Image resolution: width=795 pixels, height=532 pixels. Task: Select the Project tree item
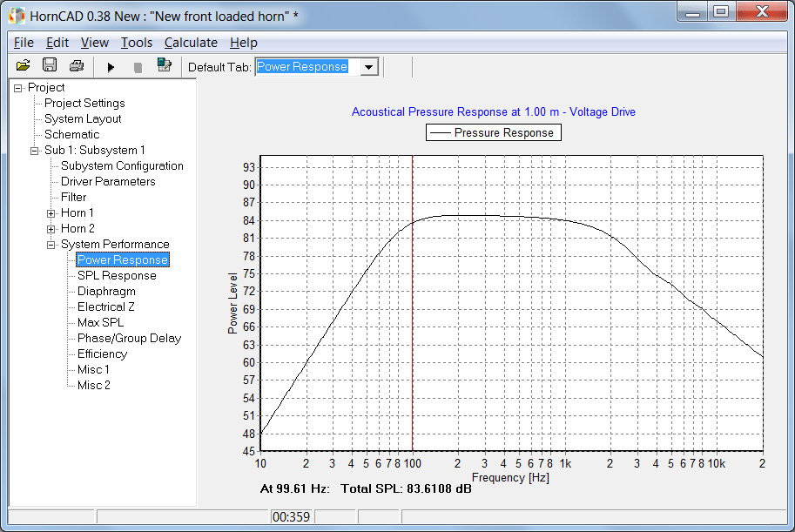(46, 87)
